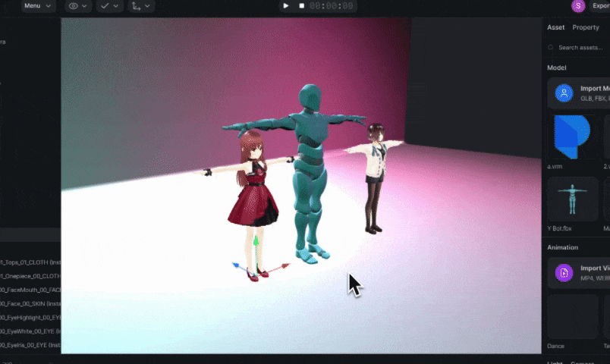Viewport: 610px width, 364px height.
Task: Expand the checkmark options dropdown
Action: click(x=109, y=6)
